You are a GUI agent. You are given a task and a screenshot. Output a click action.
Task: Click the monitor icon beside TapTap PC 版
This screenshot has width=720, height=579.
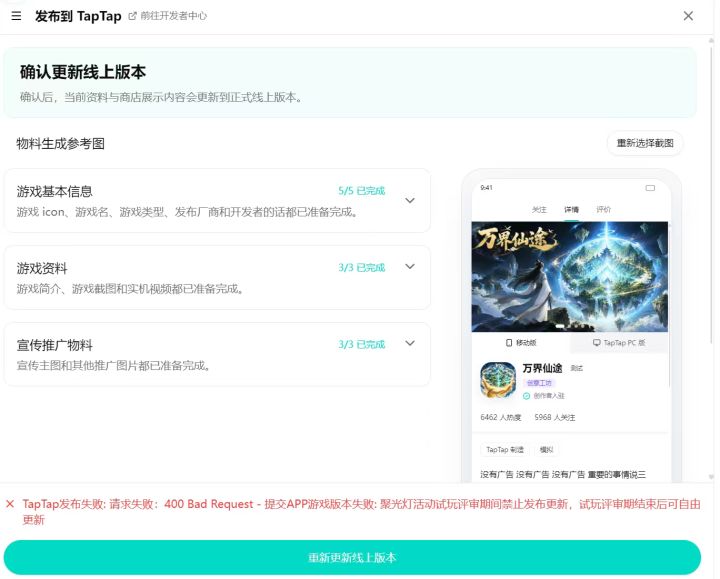[596, 343]
